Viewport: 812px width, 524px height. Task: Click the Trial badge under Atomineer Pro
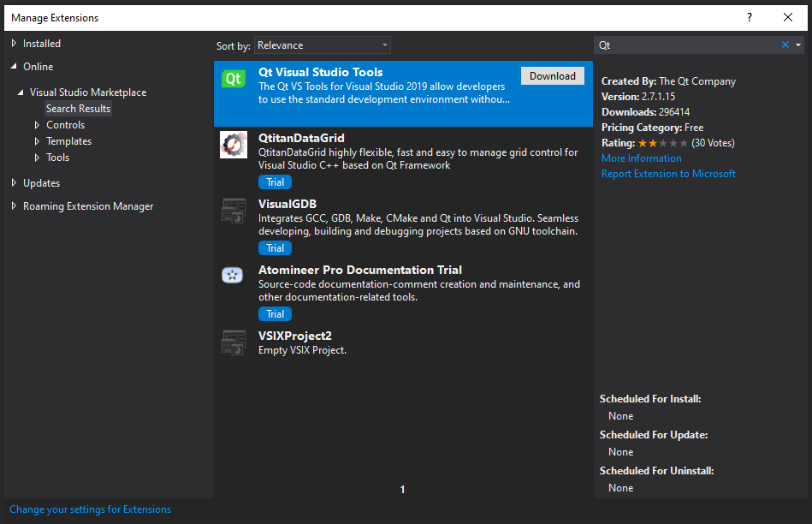275,313
